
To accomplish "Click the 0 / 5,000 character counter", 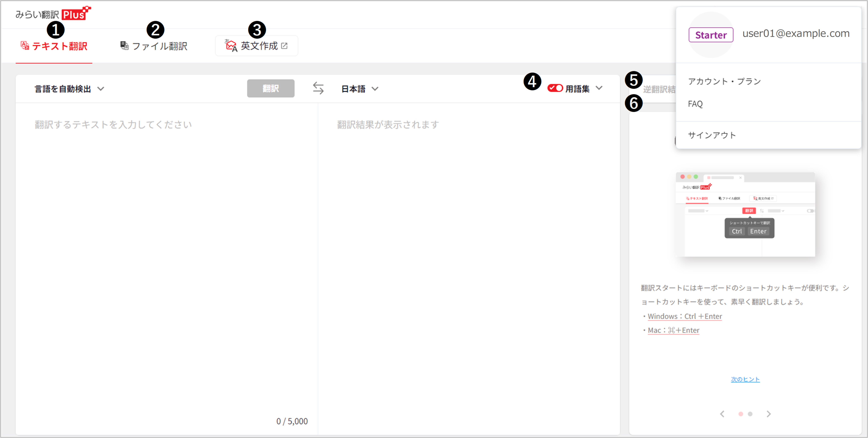I will [x=292, y=421].
